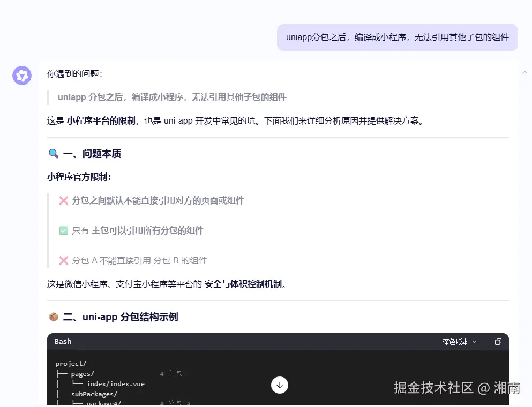Click the bold text '安全与体积控制机制'
The width and height of the screenshot is (532, 407).
coord(243,284)
